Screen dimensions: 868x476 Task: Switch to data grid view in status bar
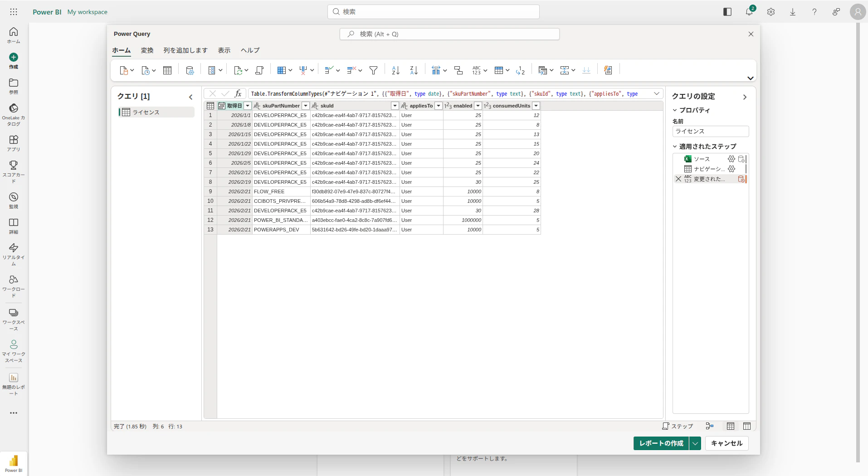(x=731, y=426)
